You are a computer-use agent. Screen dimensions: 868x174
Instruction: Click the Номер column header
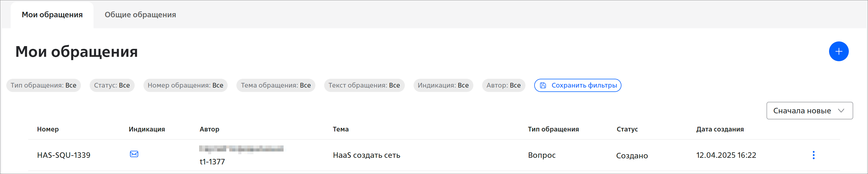48,129
